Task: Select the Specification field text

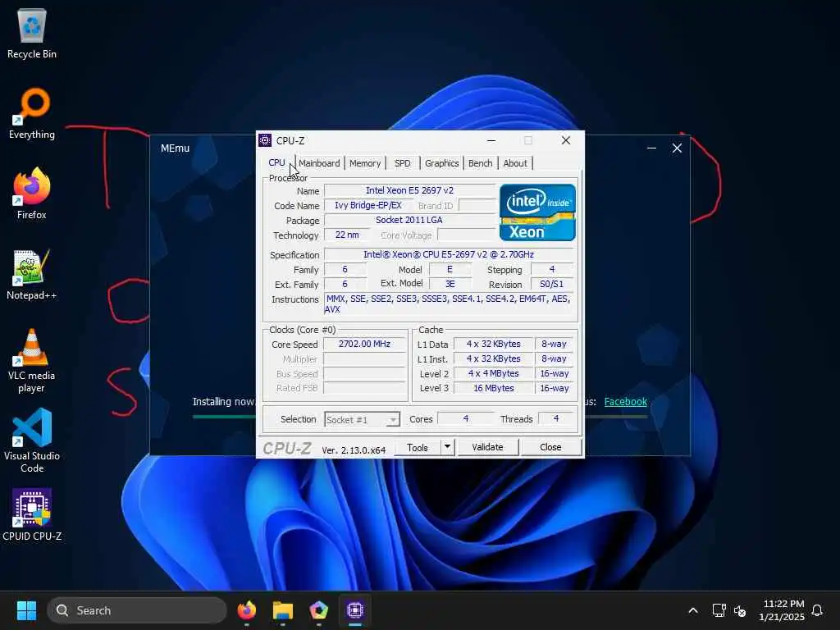Action: tap(449, 254)
